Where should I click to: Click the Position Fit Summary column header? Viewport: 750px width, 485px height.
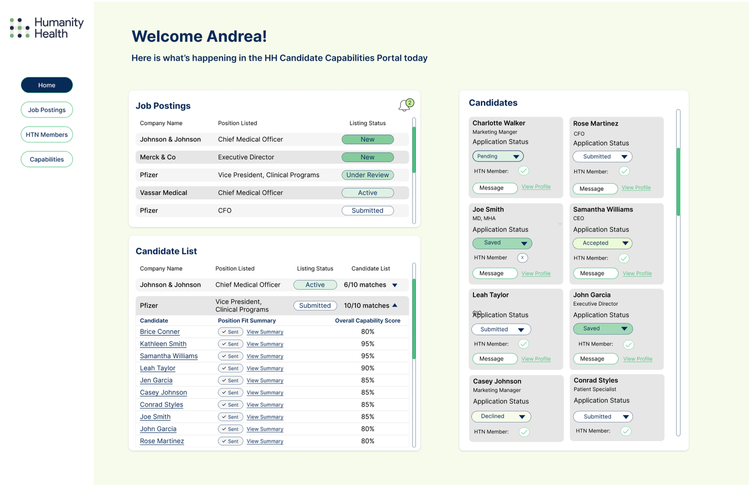[x=247, y=320]
